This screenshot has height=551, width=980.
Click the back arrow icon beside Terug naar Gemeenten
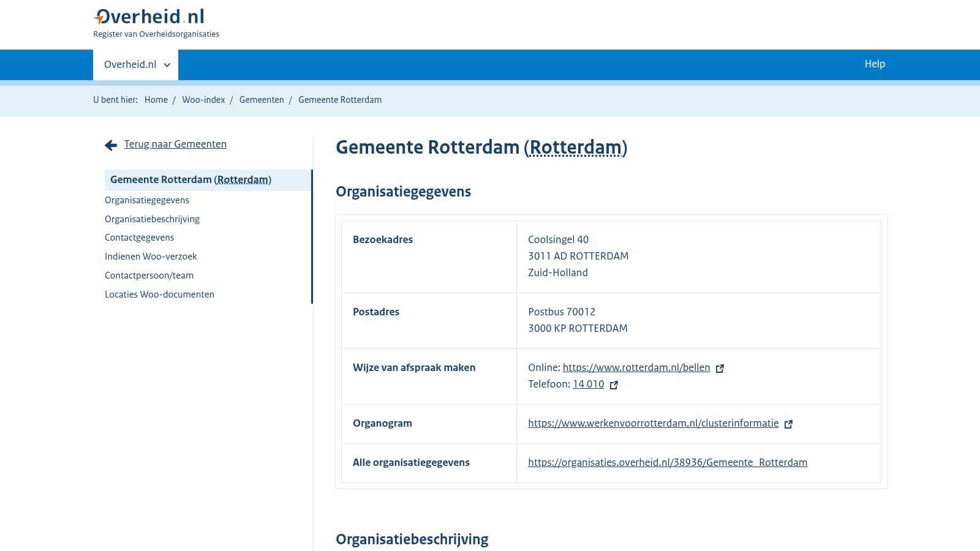(x=111, y=145)
